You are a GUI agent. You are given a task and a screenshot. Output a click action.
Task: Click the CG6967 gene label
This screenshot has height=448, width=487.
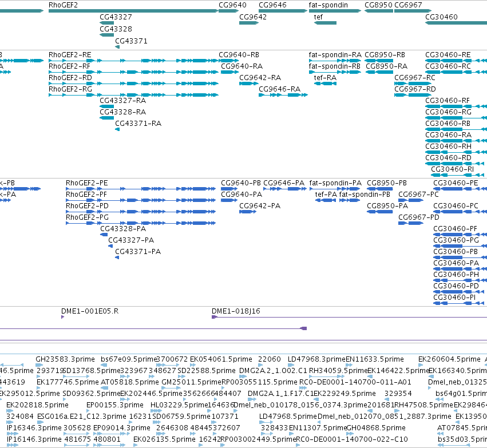coord(408,5)
